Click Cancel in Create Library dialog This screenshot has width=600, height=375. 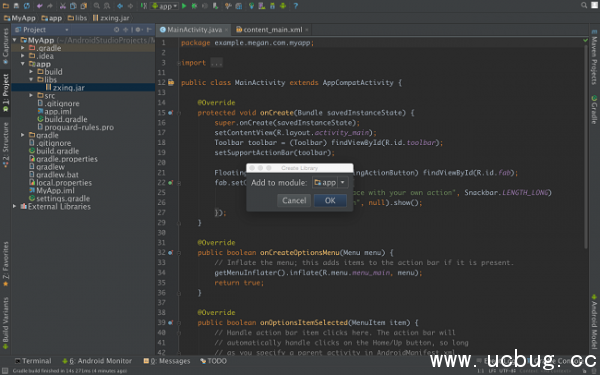click(x=294, y=201)
